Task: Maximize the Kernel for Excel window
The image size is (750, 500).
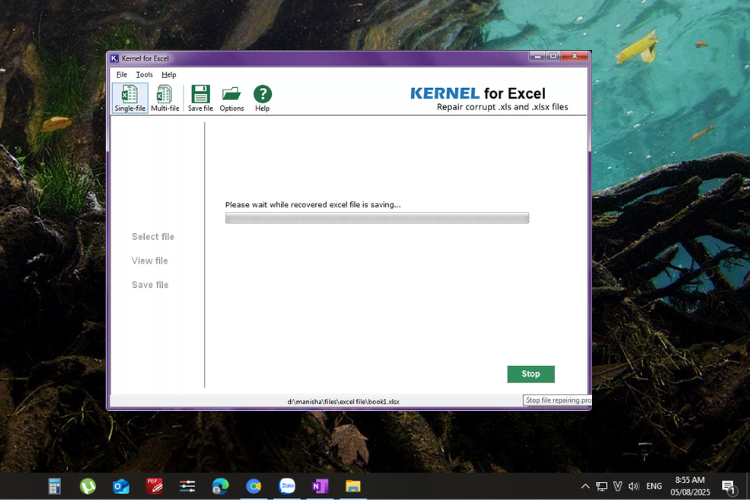Action: (x=553, y=56)
